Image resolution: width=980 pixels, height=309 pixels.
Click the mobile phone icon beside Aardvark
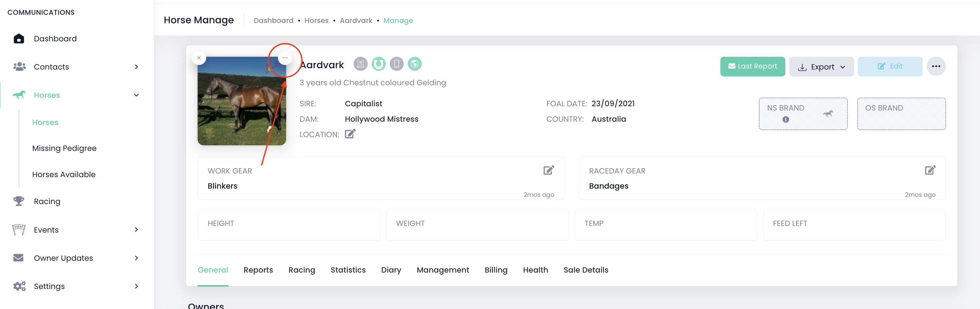396,64
